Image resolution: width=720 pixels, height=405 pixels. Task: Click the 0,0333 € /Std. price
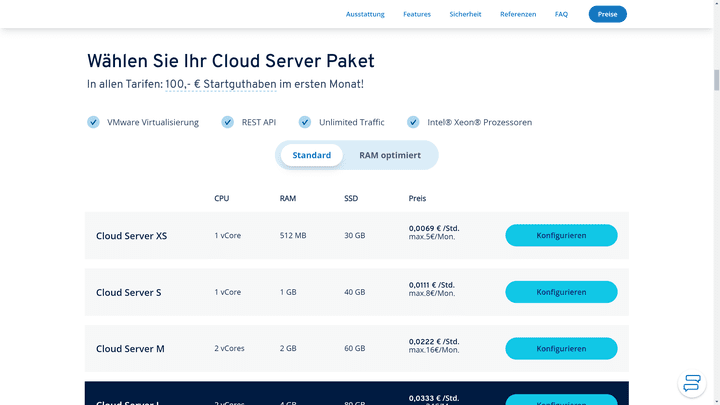(434, 398)
